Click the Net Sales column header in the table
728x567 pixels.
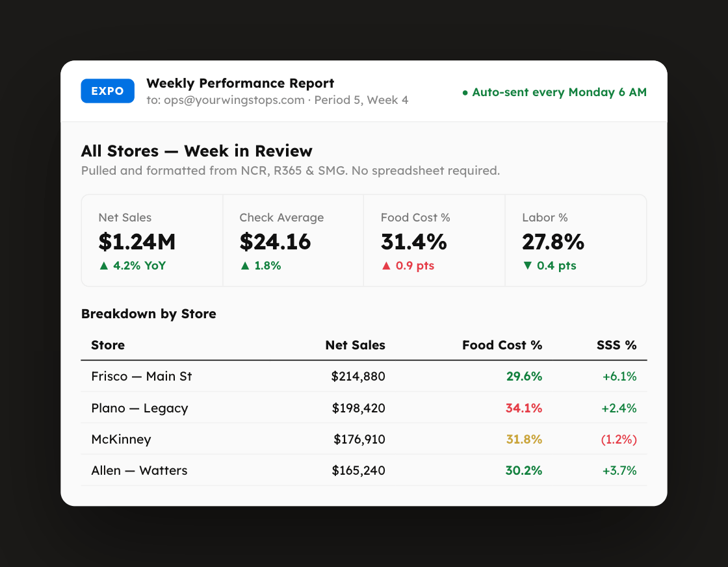tap(355, 346)
